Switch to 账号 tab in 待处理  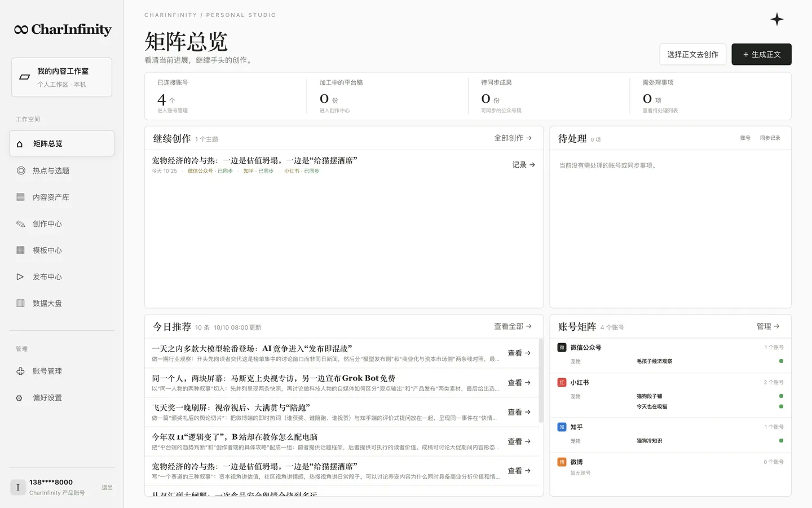[x=745, y=138]
